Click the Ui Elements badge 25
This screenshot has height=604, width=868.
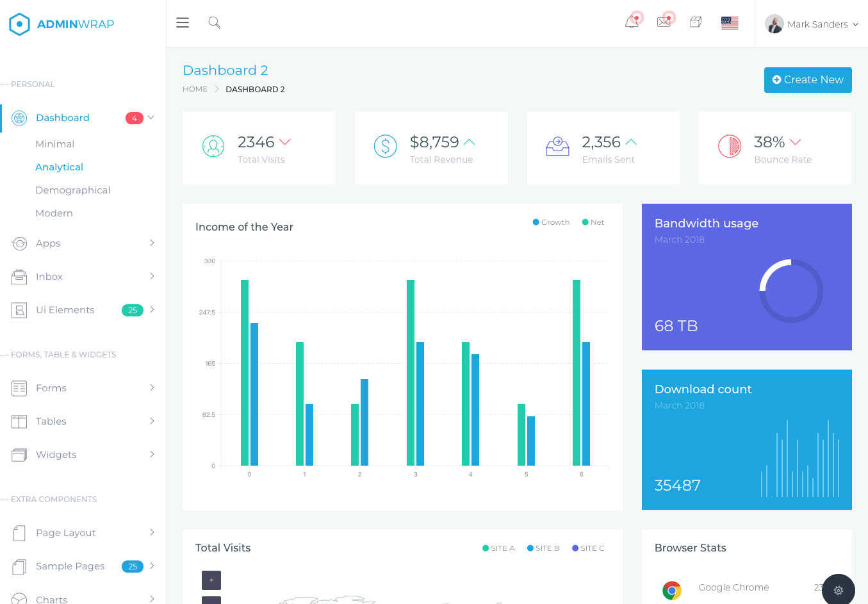[x=133, y=310]
